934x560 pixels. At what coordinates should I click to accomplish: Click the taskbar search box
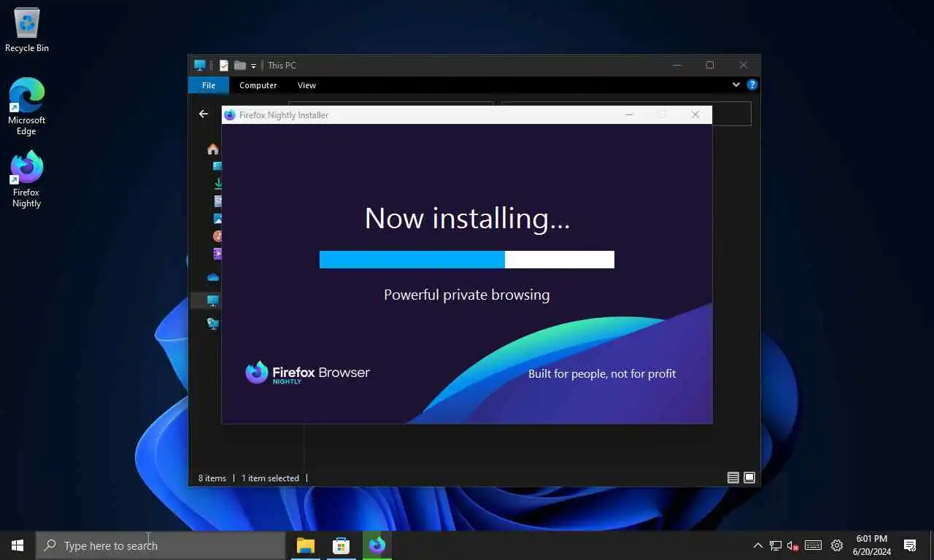pyautogui.click(x=161, y=545)
